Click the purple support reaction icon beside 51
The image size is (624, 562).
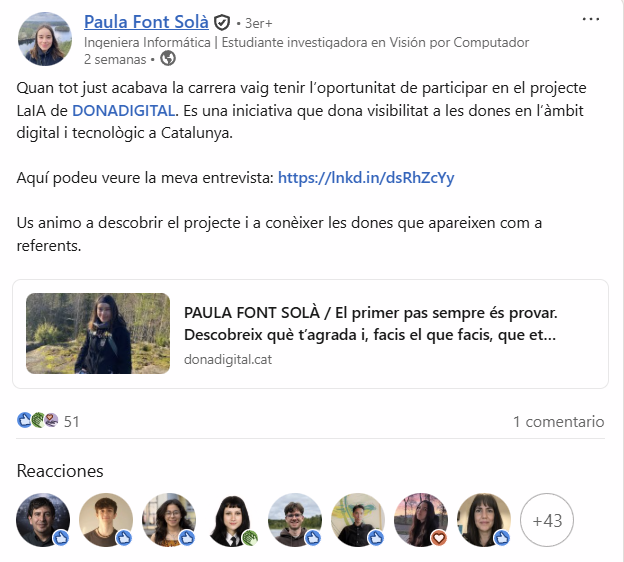[x=51, y=420]
